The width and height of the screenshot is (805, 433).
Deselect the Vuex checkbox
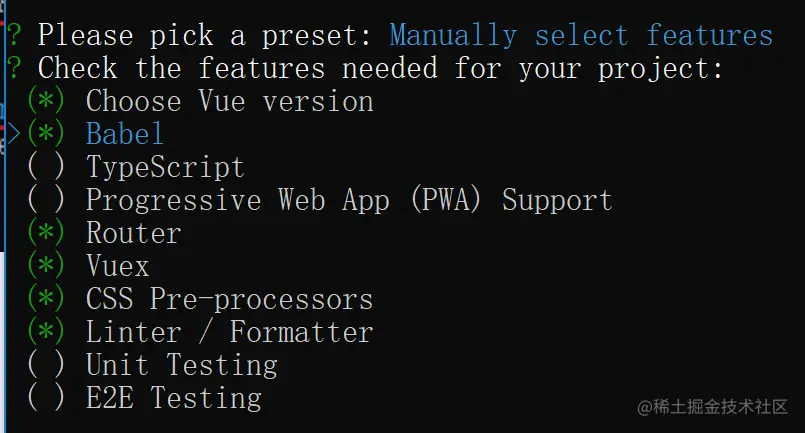tap(46, 266)
